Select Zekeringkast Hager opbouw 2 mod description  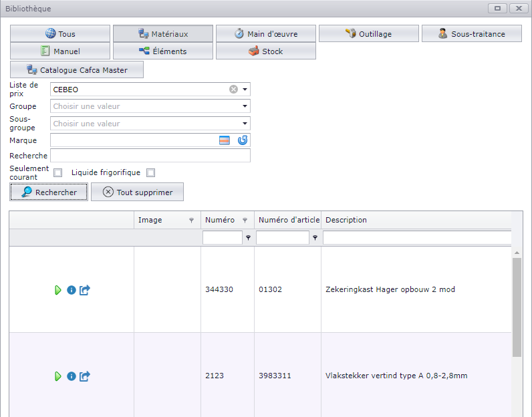point(390,289)
